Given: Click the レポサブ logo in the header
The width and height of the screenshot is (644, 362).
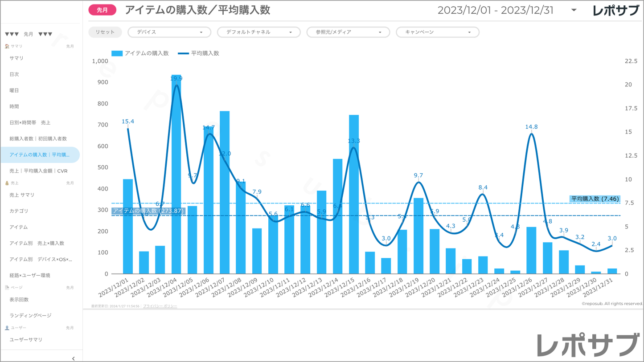Looking at the screenshot, I should (615, 11).
